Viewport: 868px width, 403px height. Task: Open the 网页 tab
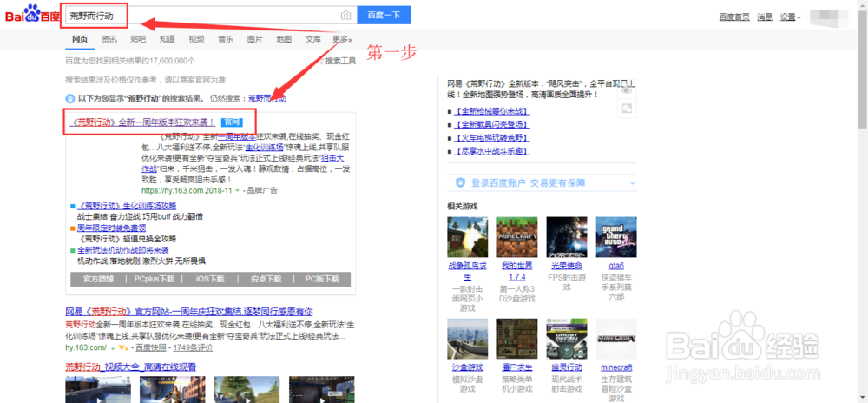[x=80, y=39]
